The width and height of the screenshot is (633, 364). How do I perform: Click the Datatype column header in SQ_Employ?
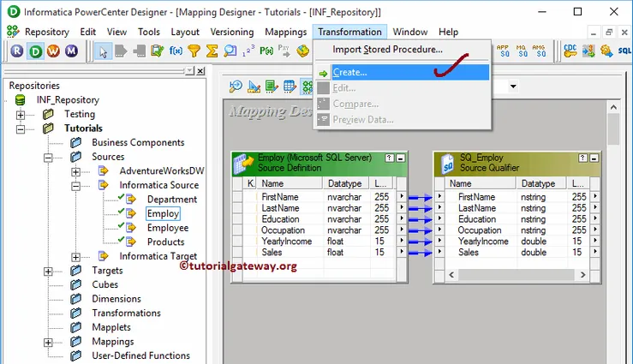541,183
